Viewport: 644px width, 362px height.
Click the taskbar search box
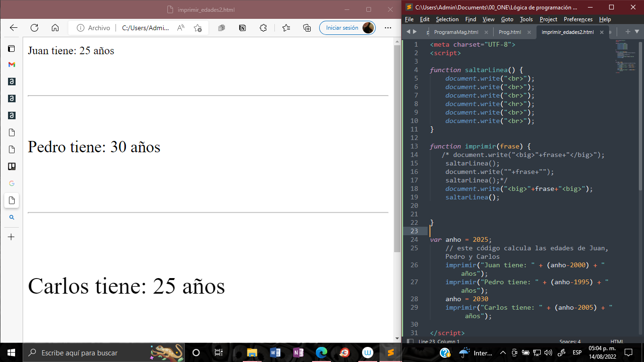point(104,353)
